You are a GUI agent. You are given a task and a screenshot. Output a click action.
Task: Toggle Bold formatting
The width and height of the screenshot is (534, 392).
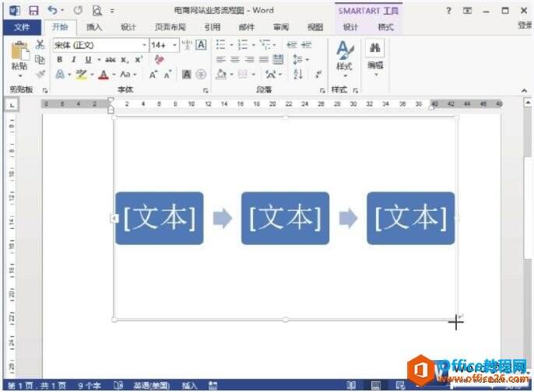pos(60,60)
